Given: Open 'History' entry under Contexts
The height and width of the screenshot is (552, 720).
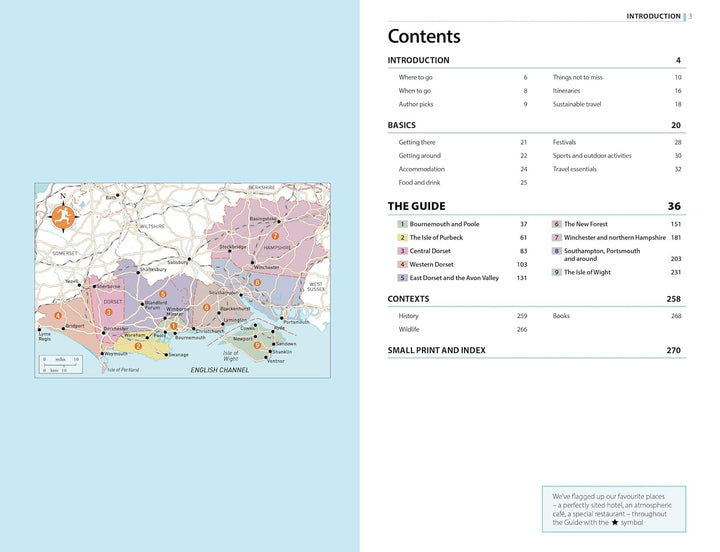Looking at the screenshot, I should [408, 316].
